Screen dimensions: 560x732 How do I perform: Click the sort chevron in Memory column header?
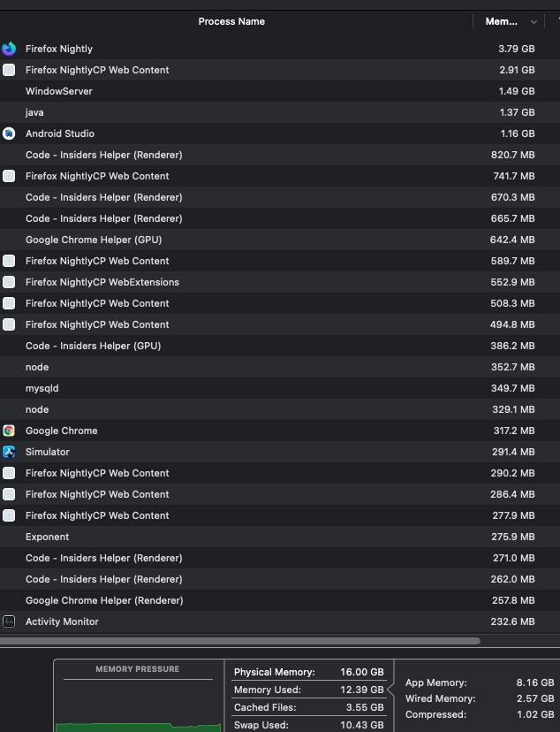coord(534,22)
